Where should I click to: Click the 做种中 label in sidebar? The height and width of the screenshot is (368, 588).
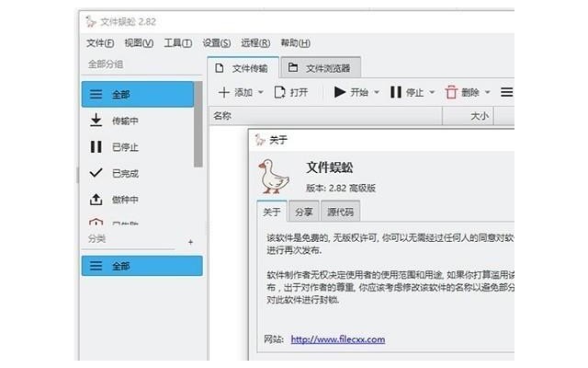tap(125, 200)
